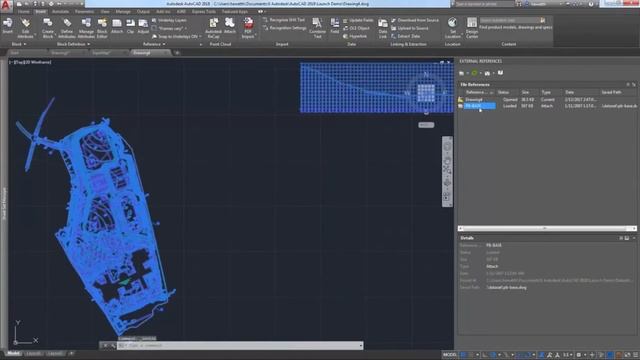Switch to the Output ribbon tab
This screenshot has width=640, height=360.
pyautogui.click(x=143, y=12)
